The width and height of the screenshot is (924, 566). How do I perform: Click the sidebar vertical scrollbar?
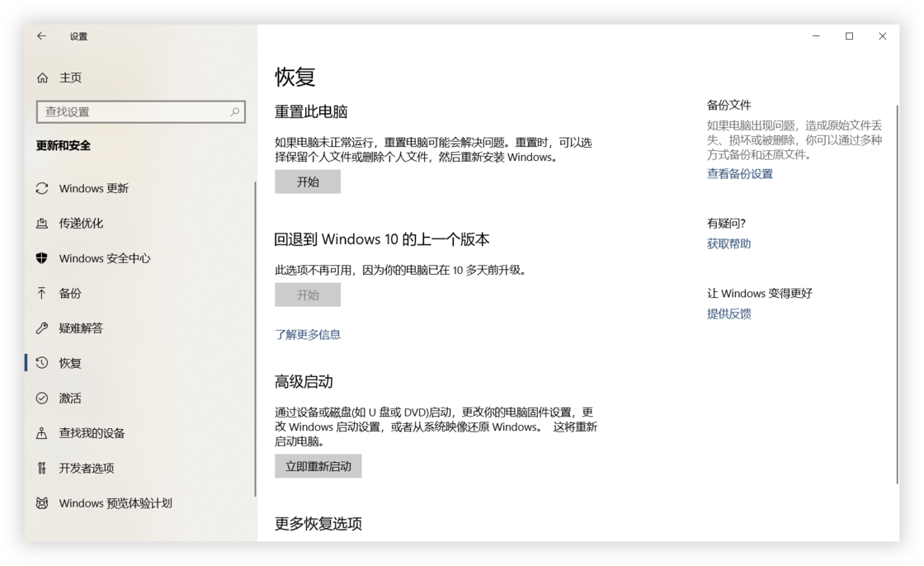255,339
